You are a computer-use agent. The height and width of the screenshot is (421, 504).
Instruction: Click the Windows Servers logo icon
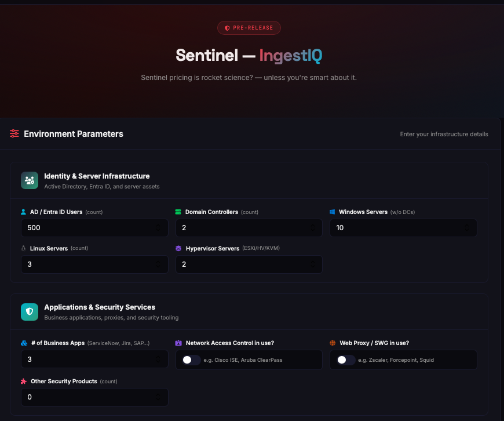pos(333,212)
